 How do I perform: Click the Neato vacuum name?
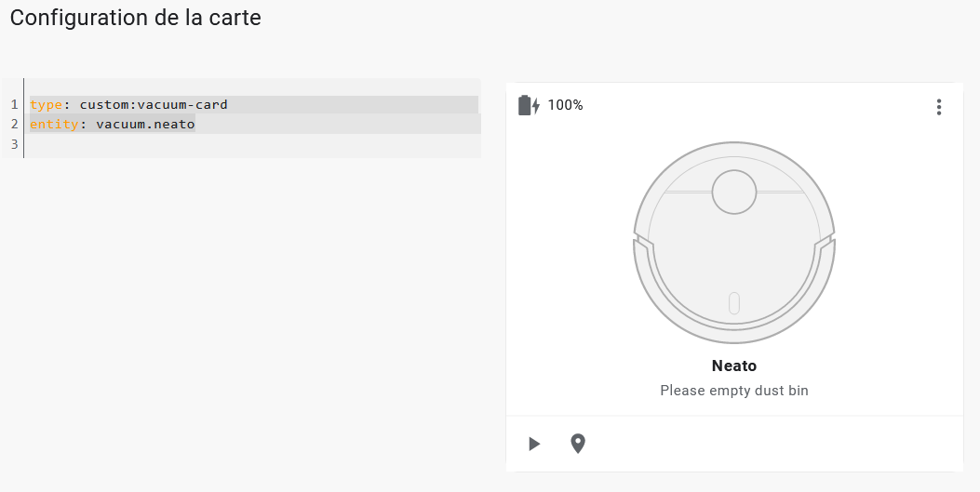734,366
